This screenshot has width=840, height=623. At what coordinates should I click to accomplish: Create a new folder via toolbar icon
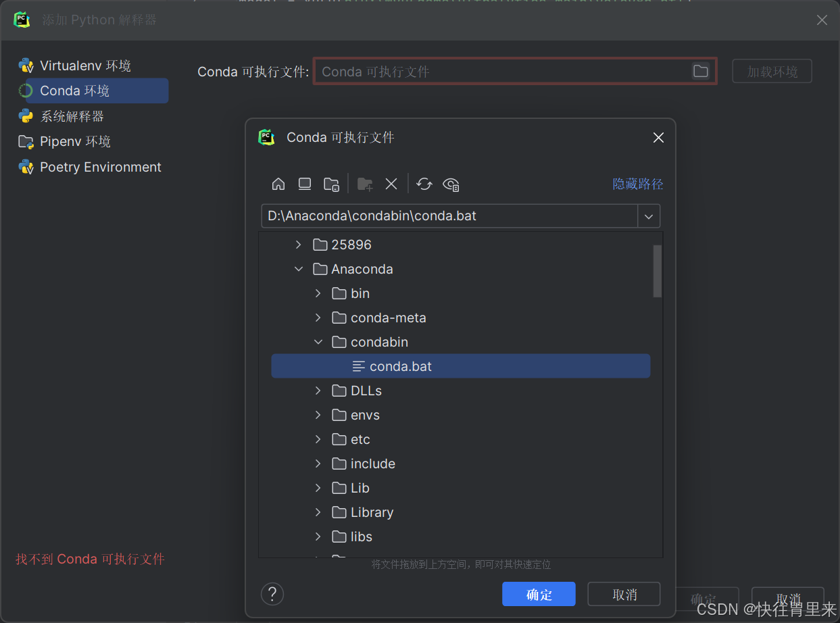click(365, 184)
